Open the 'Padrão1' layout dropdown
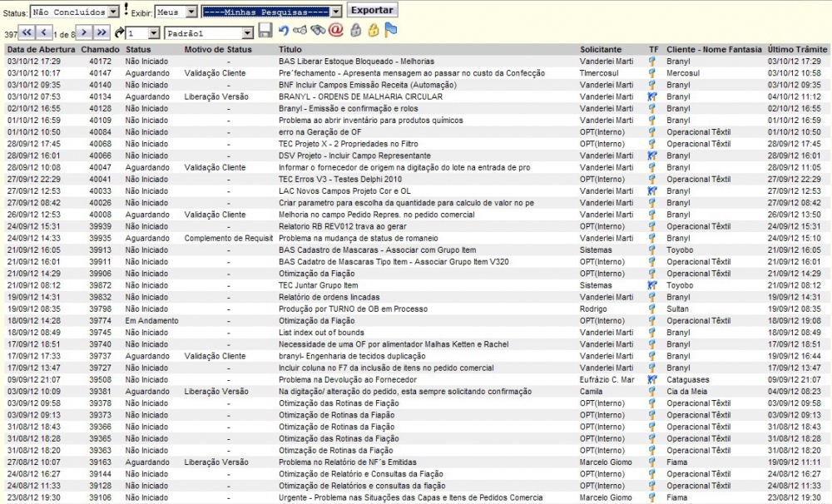Image resolution: width=832 pixels, height=504 pixels. point(209,33)
